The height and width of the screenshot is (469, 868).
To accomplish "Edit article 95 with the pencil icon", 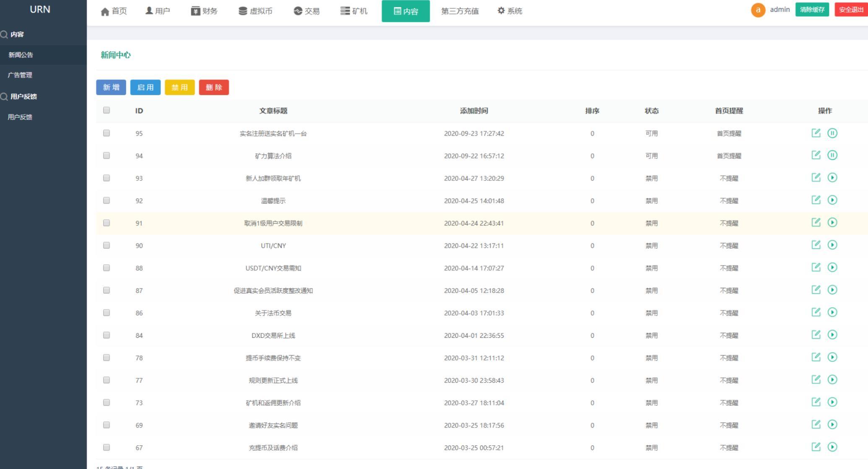I will [816, 133].
